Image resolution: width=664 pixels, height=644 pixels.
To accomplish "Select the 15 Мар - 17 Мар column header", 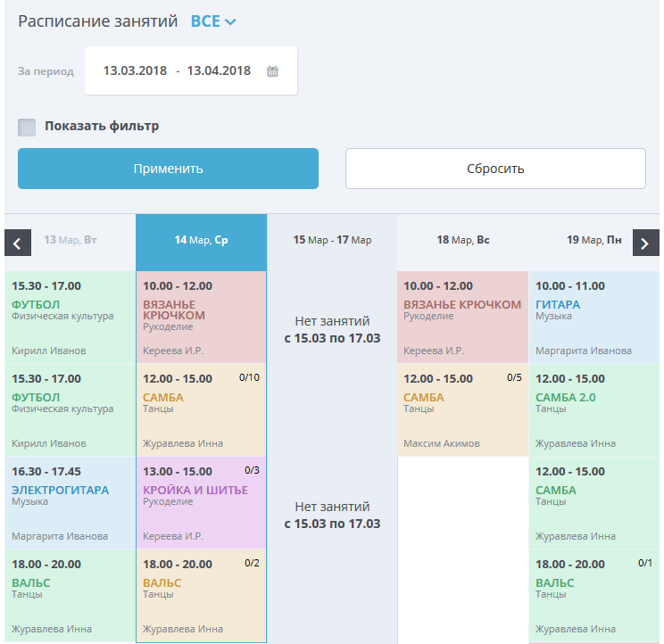I will point(332,241).
